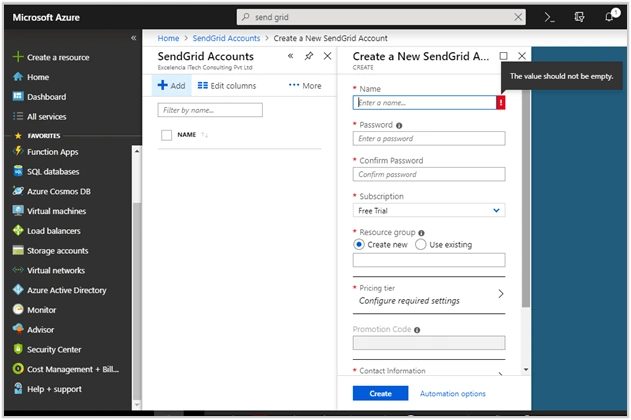Click the All services list icon
Viewport: 631px width, 420px height.
coord(18,116)
